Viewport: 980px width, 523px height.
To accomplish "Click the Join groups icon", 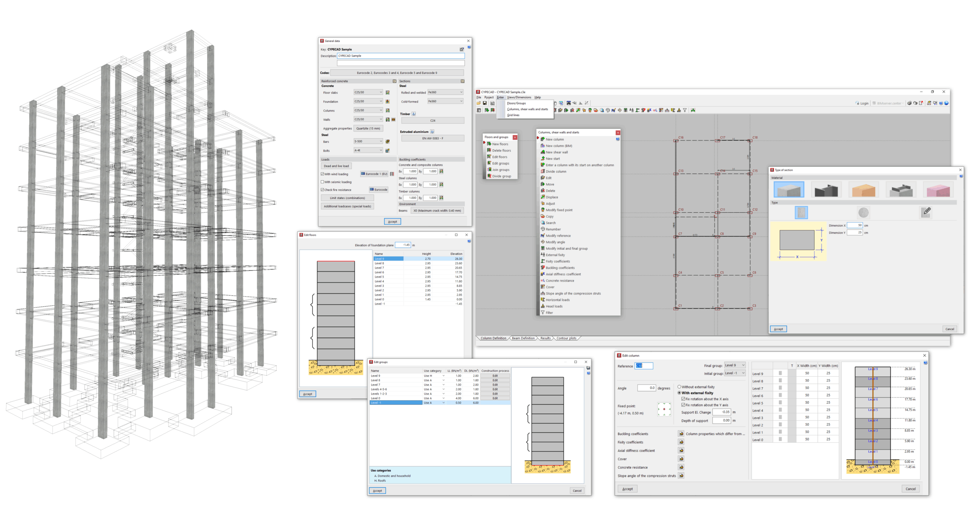I will point(489,170).
